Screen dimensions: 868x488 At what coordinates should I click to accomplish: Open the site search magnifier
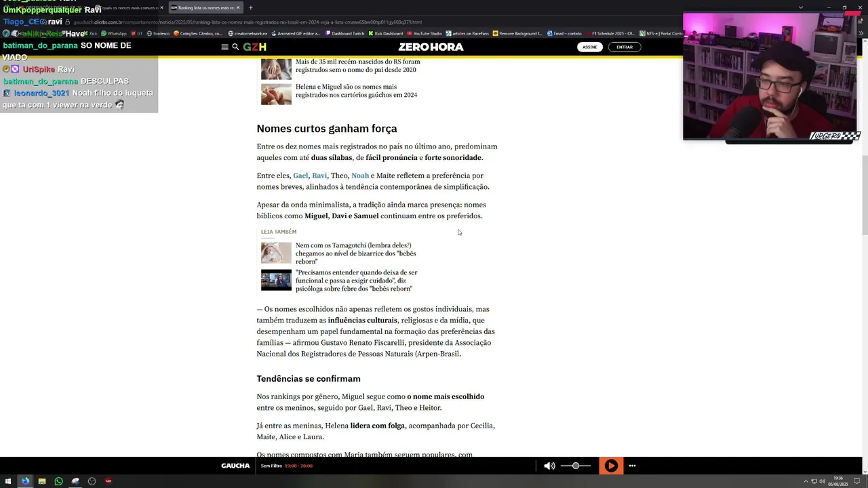(x=235, y=47)
